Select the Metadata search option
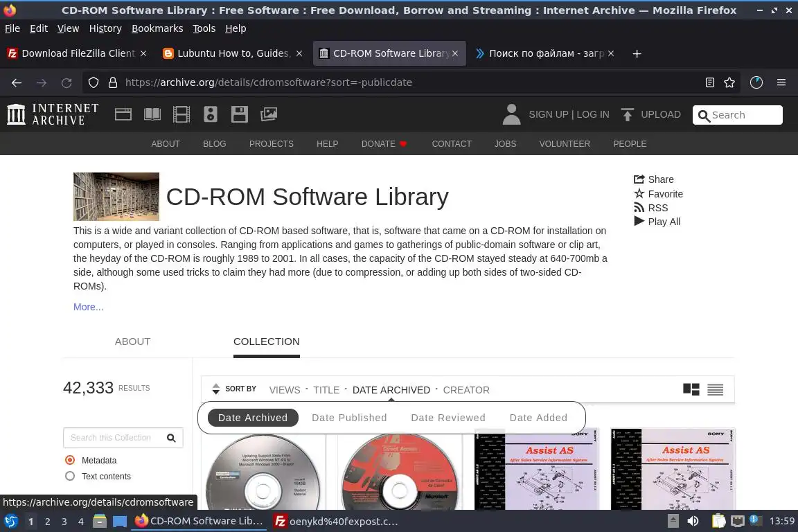The width and height of the screenshot is (798, 532). (x=70, y=460)
